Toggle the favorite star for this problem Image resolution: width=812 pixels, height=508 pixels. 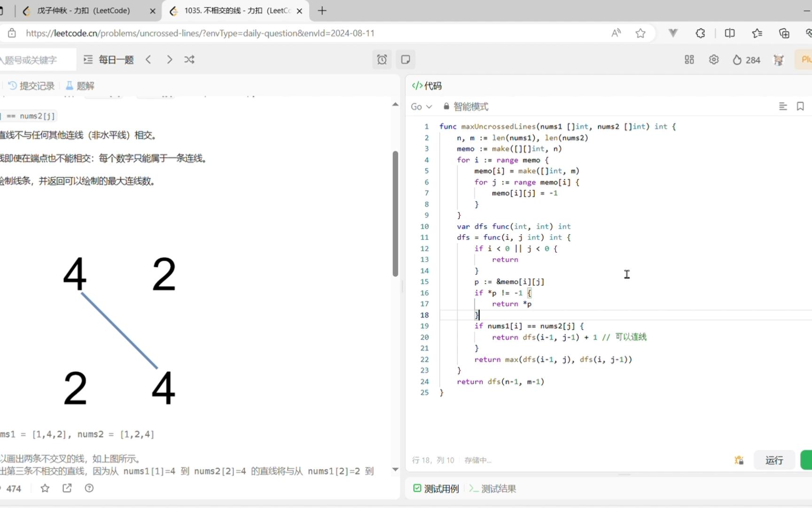click(45, 488)
